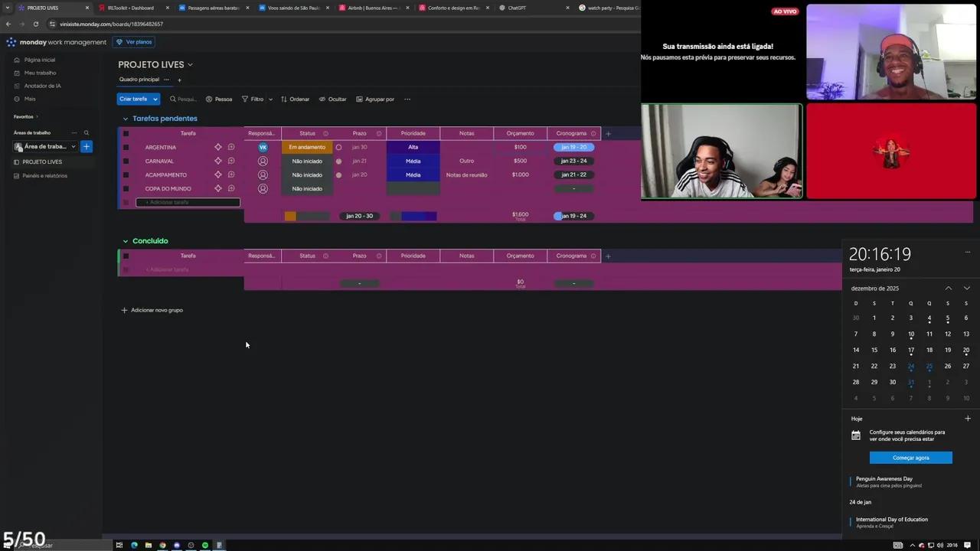
Task: Go to previous month in calendar
Action: pyautogui.click(x=949, y=288)
